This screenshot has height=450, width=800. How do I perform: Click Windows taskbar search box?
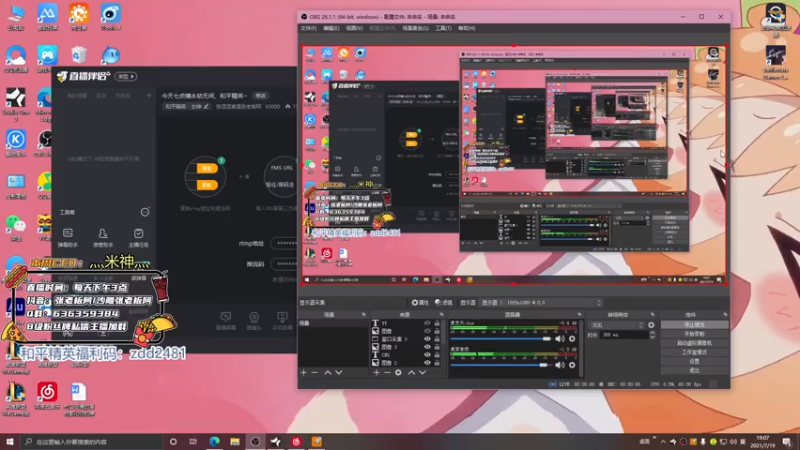(x=93, y=442)
